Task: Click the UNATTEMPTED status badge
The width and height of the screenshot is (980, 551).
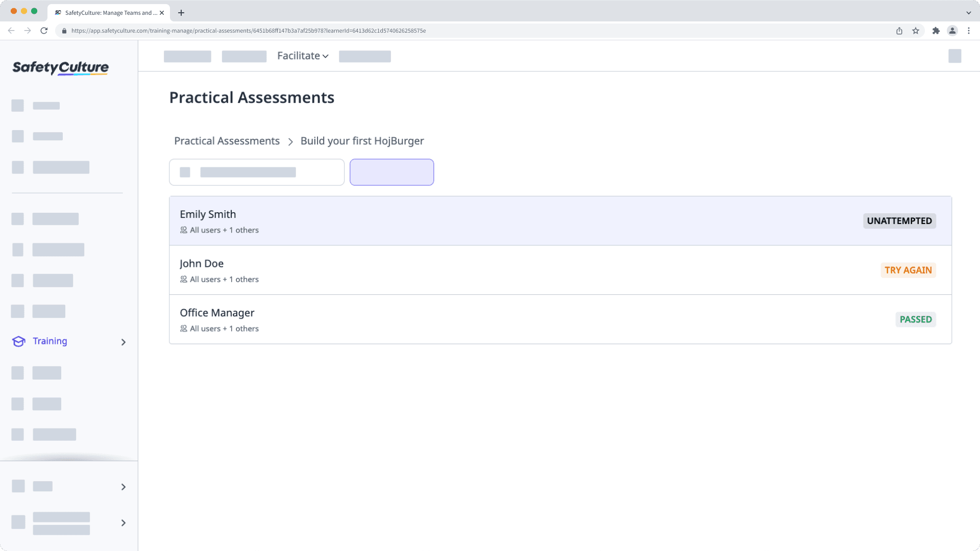Action: [x=899, y=221]
